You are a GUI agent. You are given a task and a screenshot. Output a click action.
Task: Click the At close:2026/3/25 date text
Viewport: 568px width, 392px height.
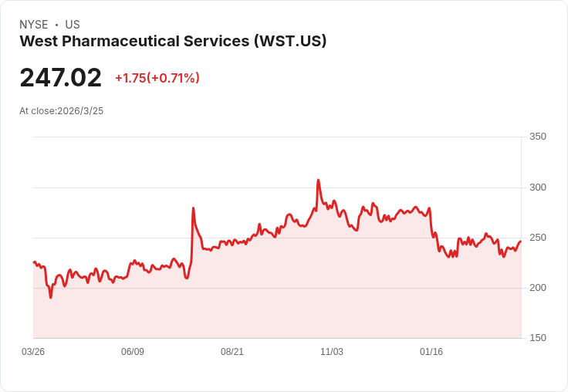point(61,111)
